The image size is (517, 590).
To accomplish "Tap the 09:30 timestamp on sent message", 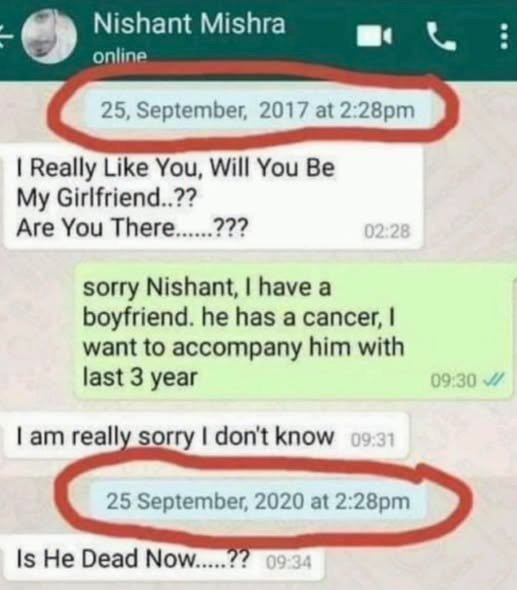I will (x=453, y=381).
